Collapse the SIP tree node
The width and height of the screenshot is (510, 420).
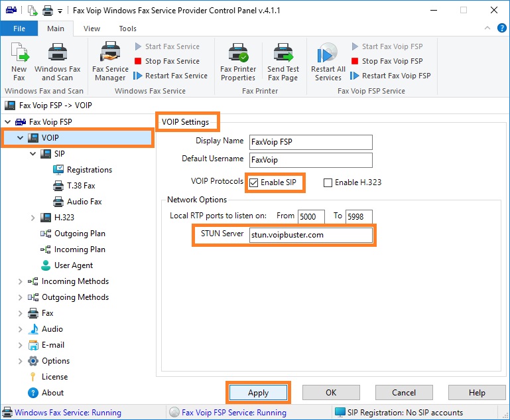pyautogui.click(x=33, y=154)
